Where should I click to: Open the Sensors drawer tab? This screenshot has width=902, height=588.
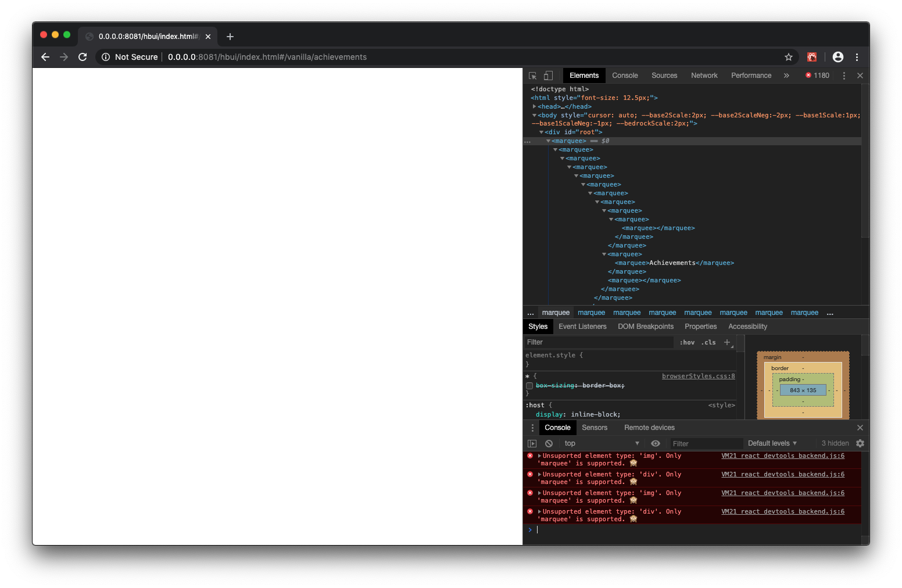pyautogui.click(x=595, y=428)
